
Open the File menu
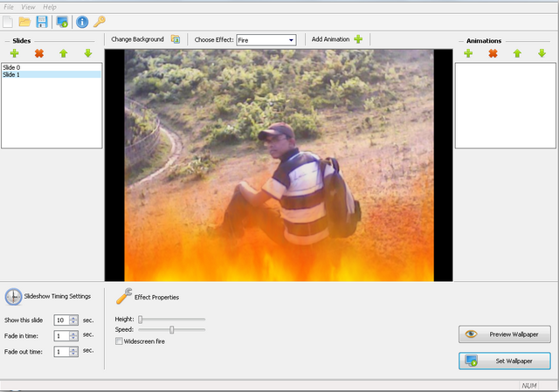[x=10, y=6]
